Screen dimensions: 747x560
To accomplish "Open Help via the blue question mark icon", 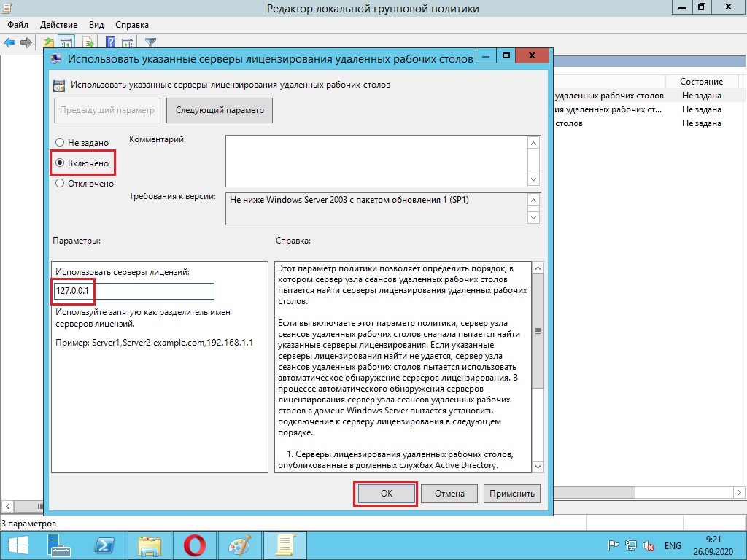I will (x=110, y=42).
